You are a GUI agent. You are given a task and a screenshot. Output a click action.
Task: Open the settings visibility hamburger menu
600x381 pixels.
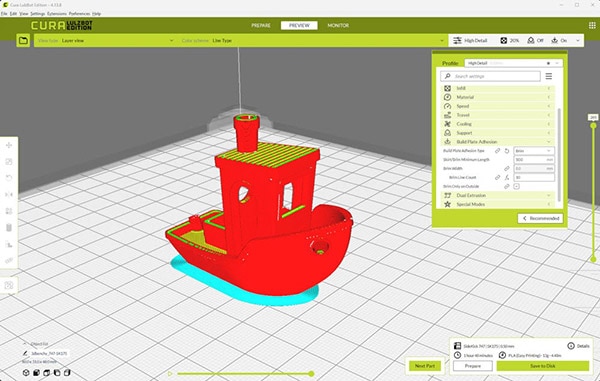coord(549,76)
